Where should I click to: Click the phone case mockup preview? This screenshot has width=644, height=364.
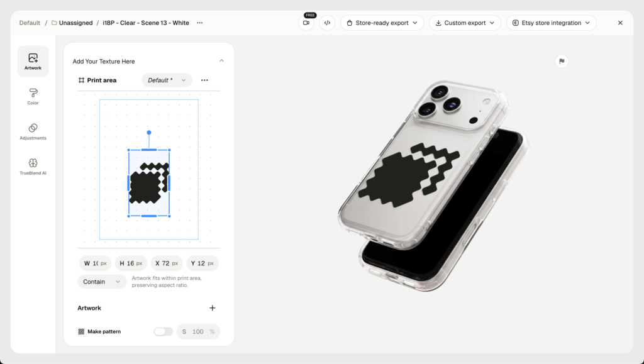pyautogui.click(x=433, y=186)
